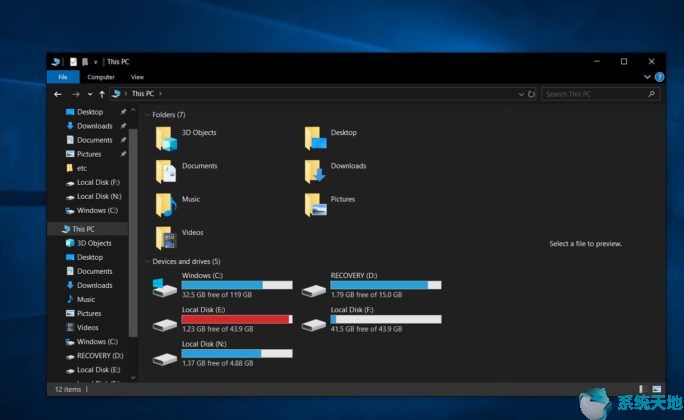This screenshot has width=684, height=420.
Task: Collapse the Folders (7) group
Action: point(147,115)
